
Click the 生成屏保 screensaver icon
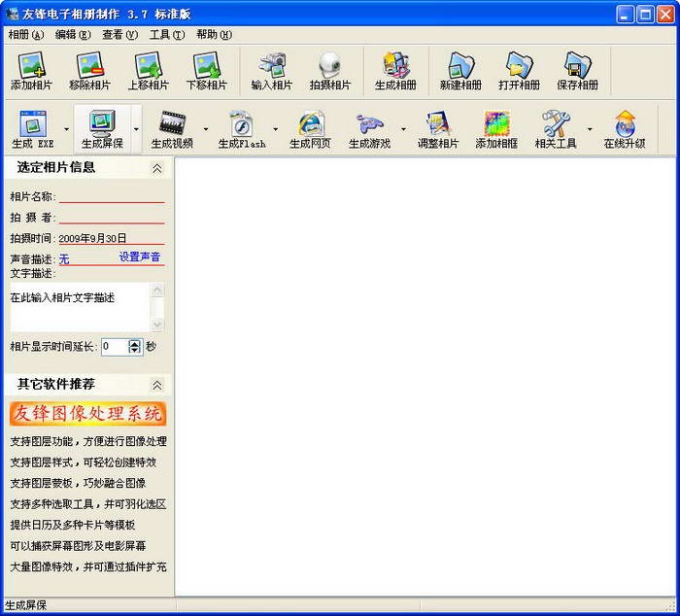click(x=102, y=129)
